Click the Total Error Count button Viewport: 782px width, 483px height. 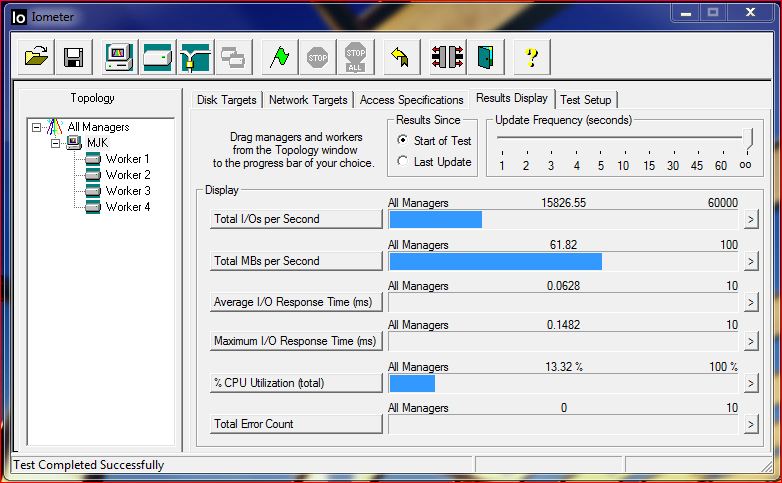(296, 424)
